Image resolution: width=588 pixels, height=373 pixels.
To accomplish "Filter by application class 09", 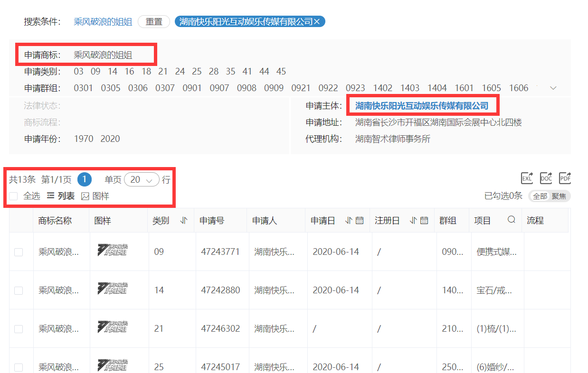I will point(95,72).
